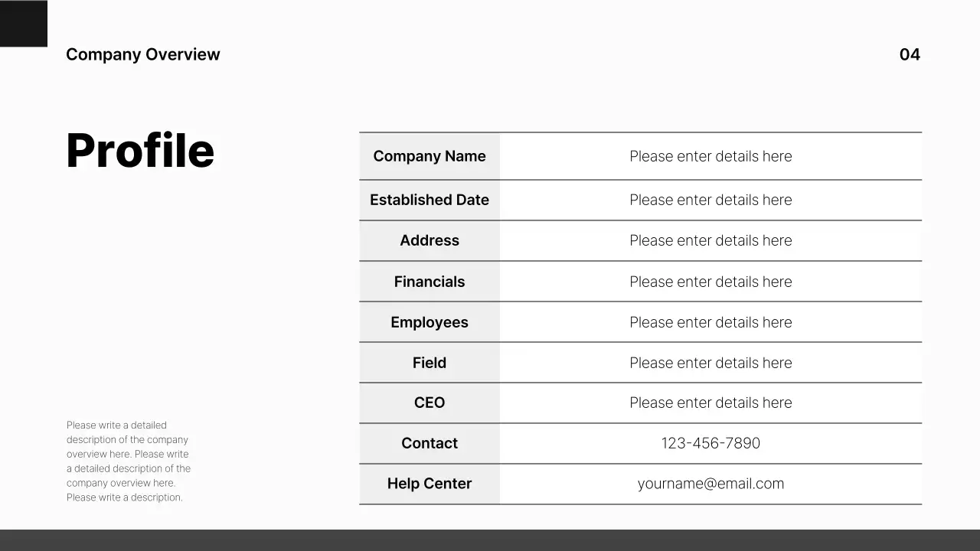Select the Established Date label cell
The height and width of the screenshot is (551, 980).
pos(430,200)
